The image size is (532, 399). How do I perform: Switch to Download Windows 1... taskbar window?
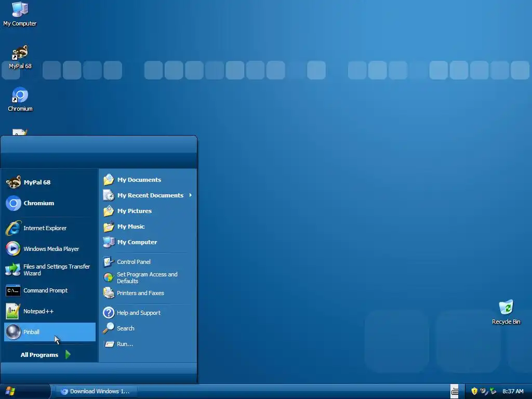click(96, 391)
